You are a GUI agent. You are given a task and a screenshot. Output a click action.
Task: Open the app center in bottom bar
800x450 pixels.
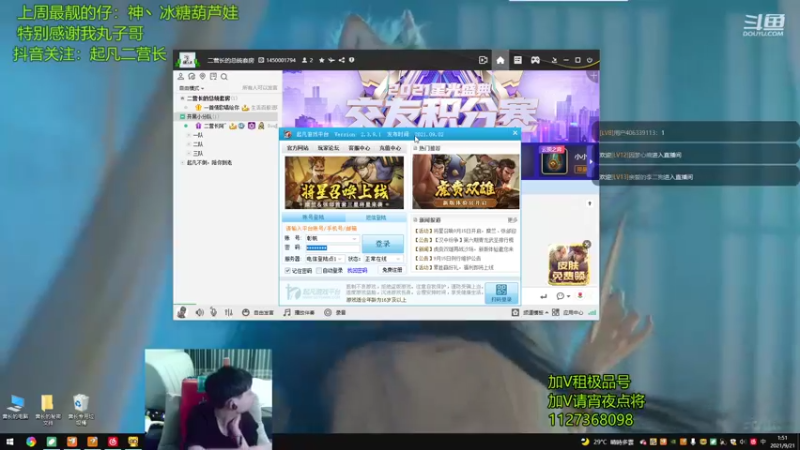pyautogui.click(x=567, y=312)
